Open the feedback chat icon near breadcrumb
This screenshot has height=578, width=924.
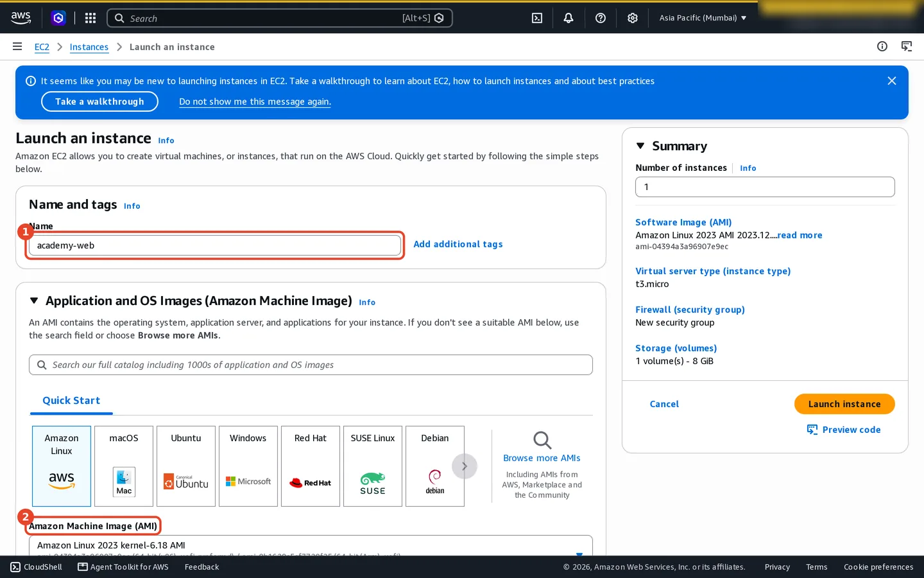click(x=907, y=46)
